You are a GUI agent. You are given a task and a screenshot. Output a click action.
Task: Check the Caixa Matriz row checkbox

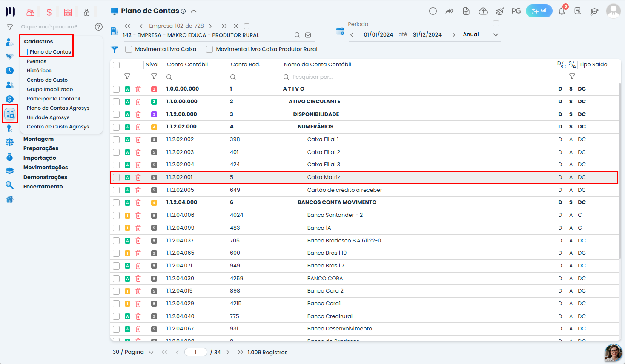pyautogui.click(x=116, y=177)
